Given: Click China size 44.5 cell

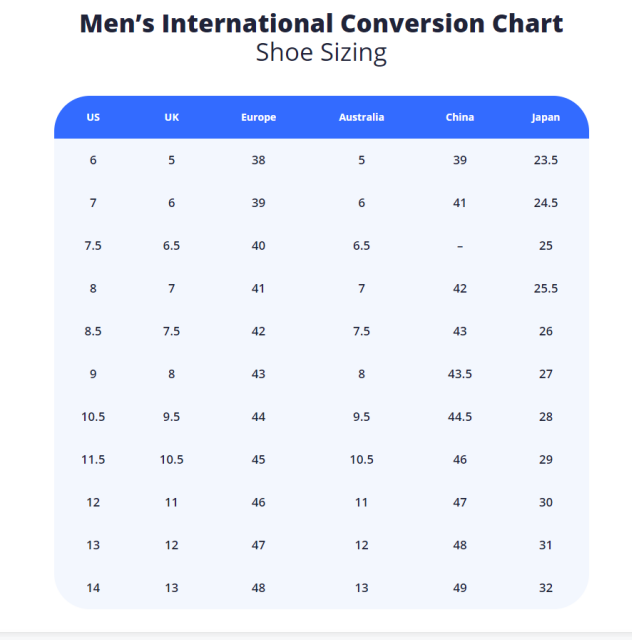Looking at the screenshot, I should (460, 417).
